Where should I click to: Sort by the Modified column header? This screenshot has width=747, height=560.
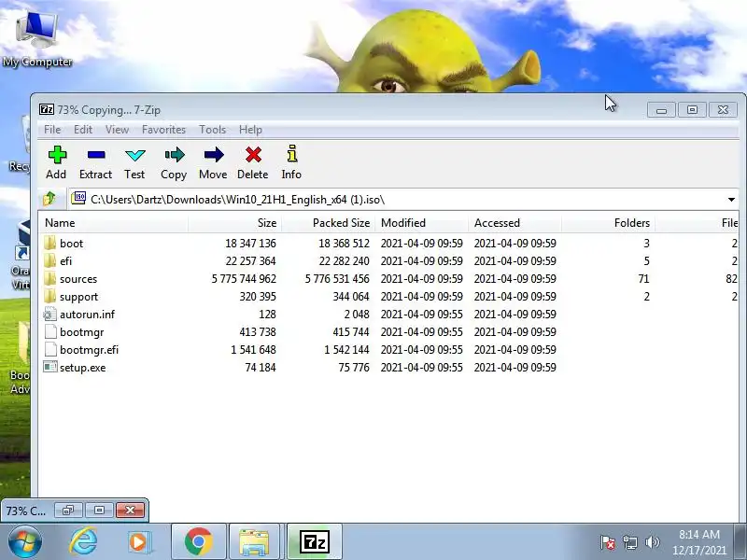pyautogui.click(x=422, y=223)
